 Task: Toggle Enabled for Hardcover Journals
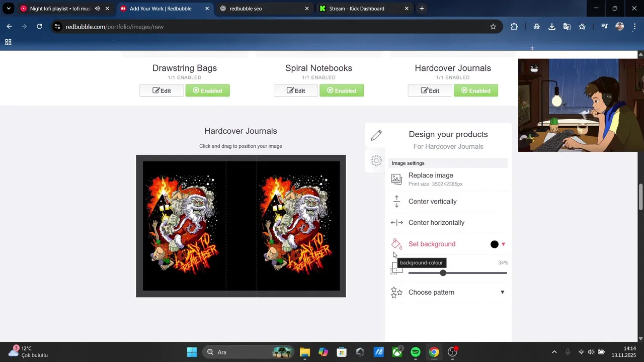click(476, 90)
